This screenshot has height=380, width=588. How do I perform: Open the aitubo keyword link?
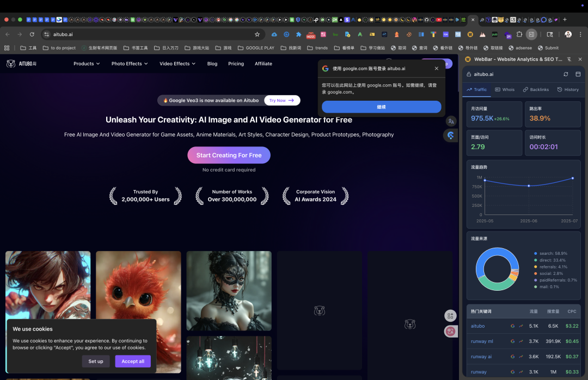click(x=477, y=326)
